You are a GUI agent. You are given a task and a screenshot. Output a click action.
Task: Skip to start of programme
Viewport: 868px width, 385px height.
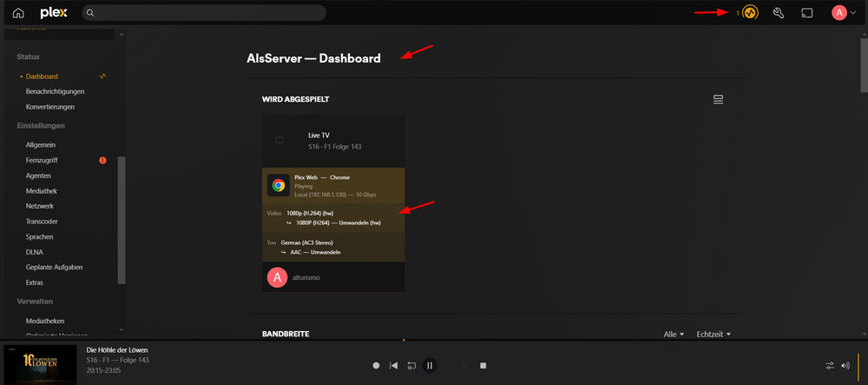click(393, 366)
